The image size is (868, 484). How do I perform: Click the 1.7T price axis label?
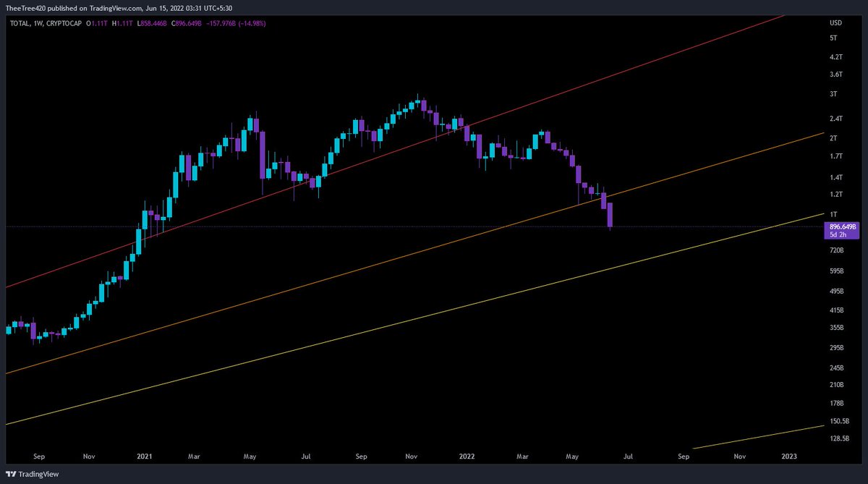[835, 156]
